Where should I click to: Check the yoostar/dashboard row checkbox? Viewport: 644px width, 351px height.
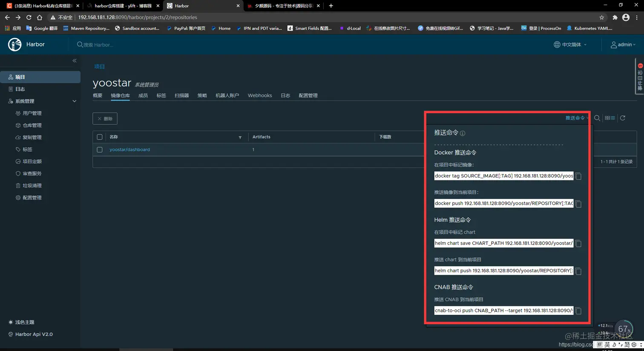100,150
